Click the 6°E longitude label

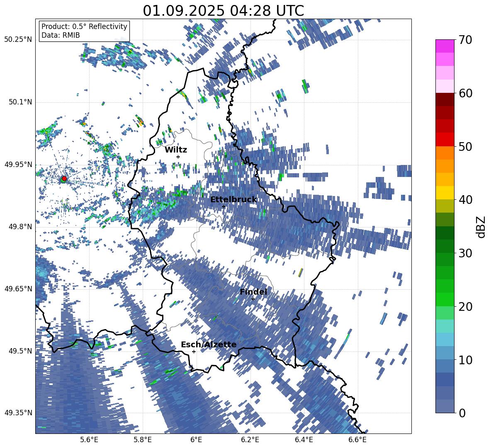click(x=196, y=440)
